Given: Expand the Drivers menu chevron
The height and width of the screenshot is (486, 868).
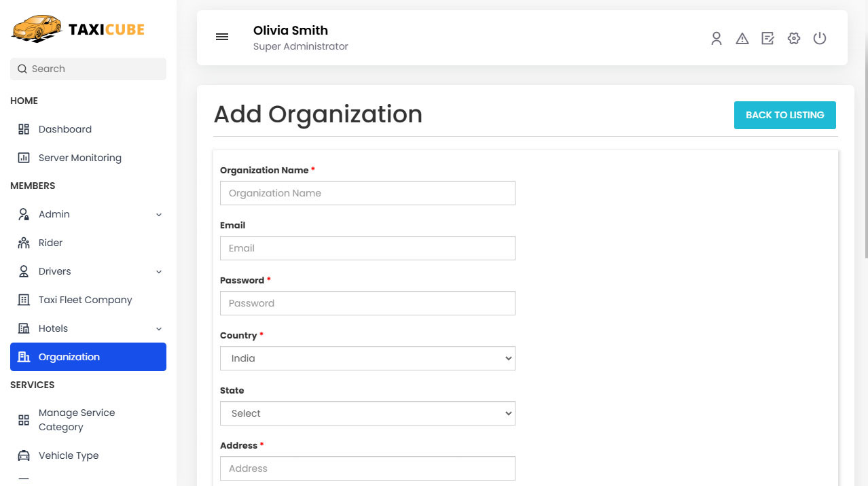Looking at the screenshot, I should click(x=158, y=271).
